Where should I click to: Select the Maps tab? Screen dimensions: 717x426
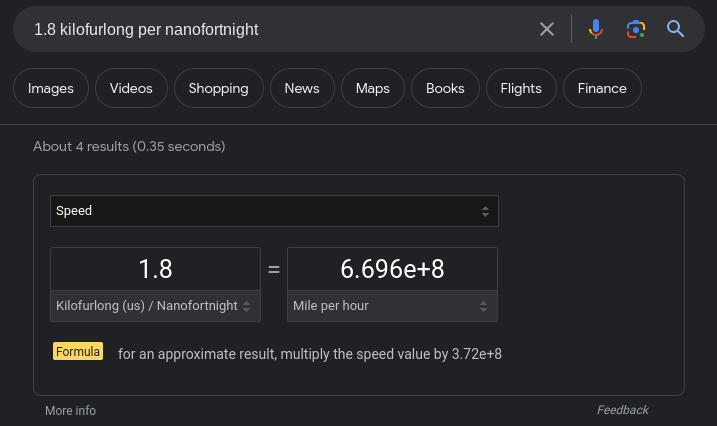[x=373, y=88]
